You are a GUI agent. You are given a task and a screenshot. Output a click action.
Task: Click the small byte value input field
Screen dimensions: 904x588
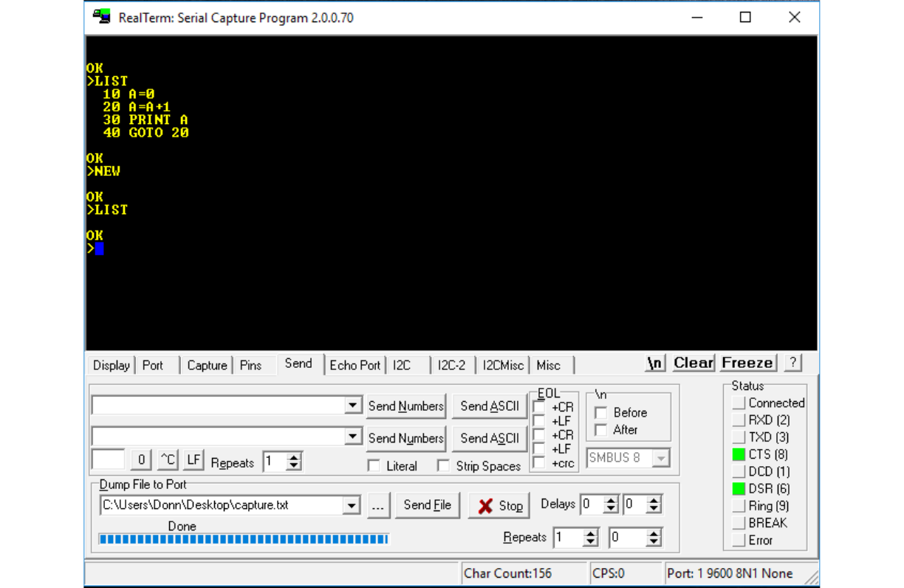click(108, 459)
